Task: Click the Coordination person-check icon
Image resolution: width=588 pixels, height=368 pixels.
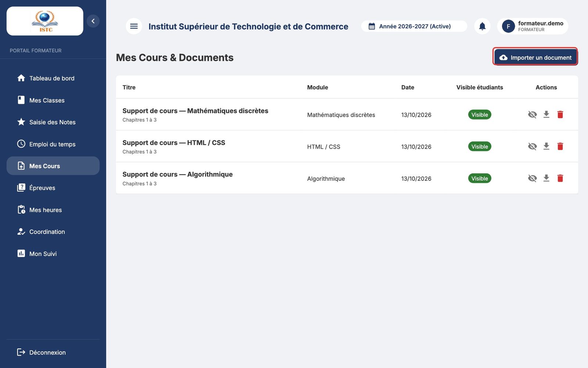Action: pos(21,231)
